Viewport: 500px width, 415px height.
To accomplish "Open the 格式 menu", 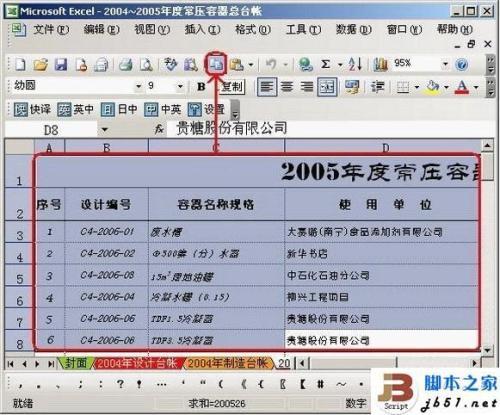I will (253, 30).
